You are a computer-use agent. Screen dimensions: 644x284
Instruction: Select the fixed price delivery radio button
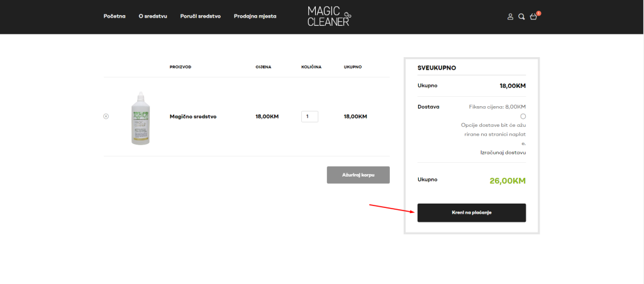click(x=523, y=116)
